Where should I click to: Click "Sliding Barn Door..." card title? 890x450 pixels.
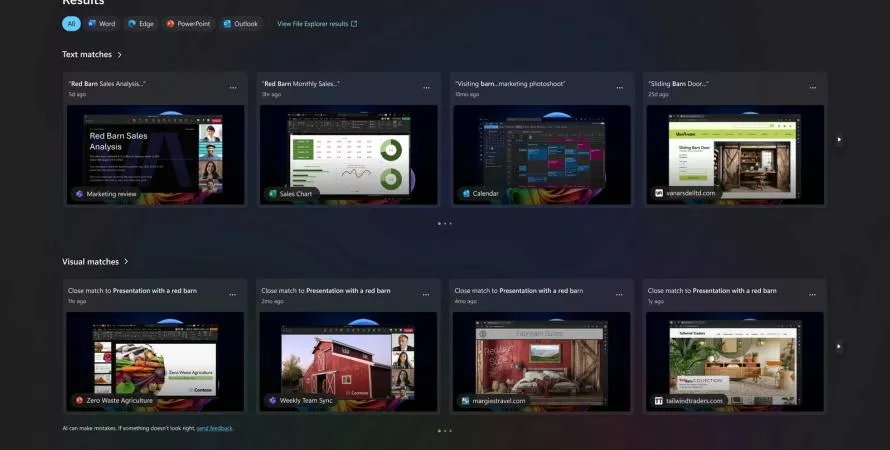pos(678,83)
